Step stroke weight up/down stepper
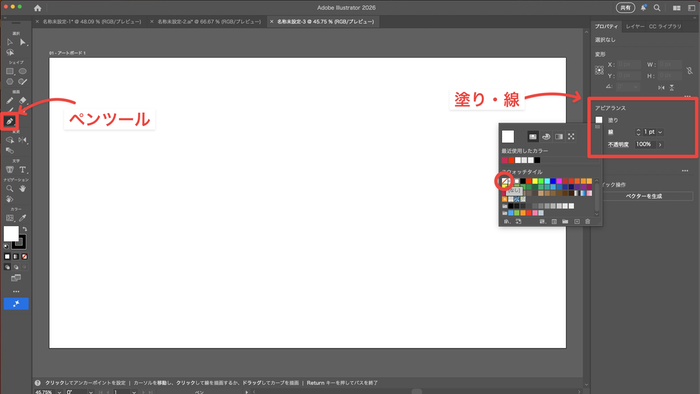This screenshot has height=394, width=700. click(x=638, y=132)
